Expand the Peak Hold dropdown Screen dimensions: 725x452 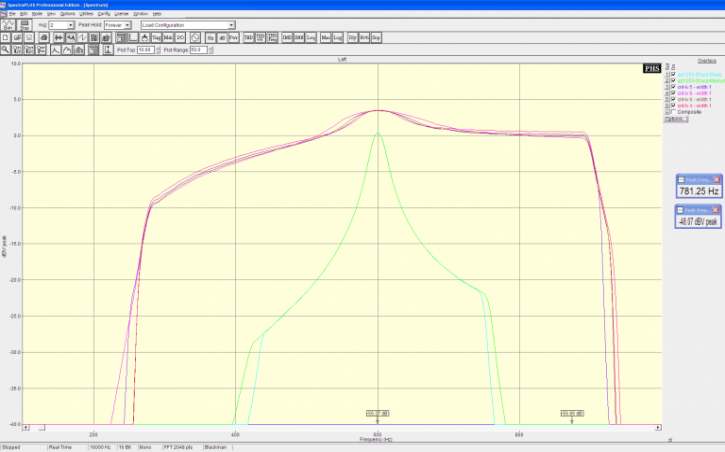[x=129, y=25]
